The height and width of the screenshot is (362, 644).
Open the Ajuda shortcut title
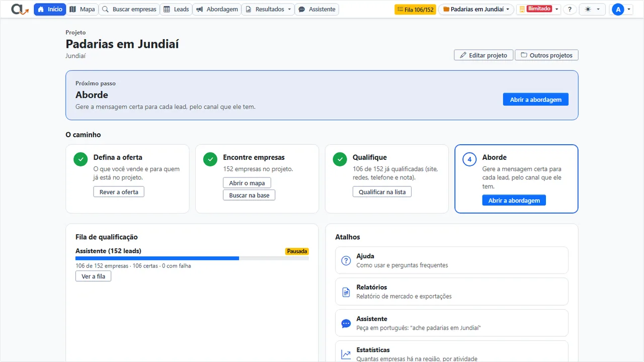(x=365, y=256)
